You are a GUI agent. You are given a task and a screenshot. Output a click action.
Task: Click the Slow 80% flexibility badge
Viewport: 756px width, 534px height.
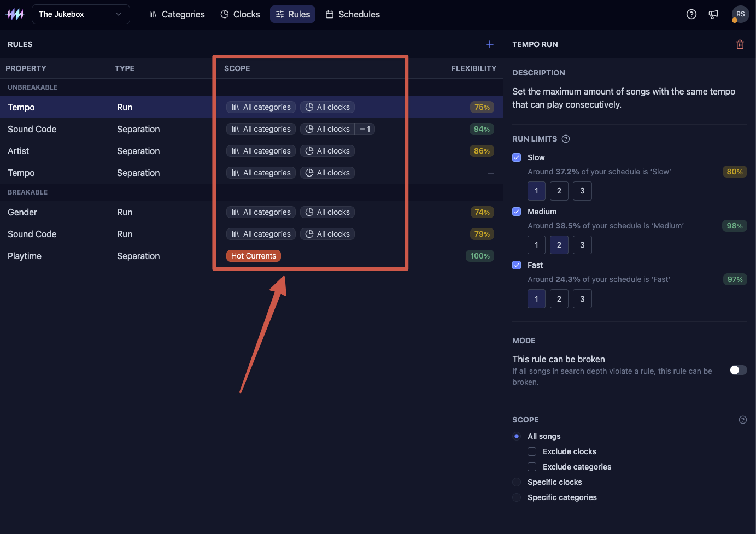[735, 172]
